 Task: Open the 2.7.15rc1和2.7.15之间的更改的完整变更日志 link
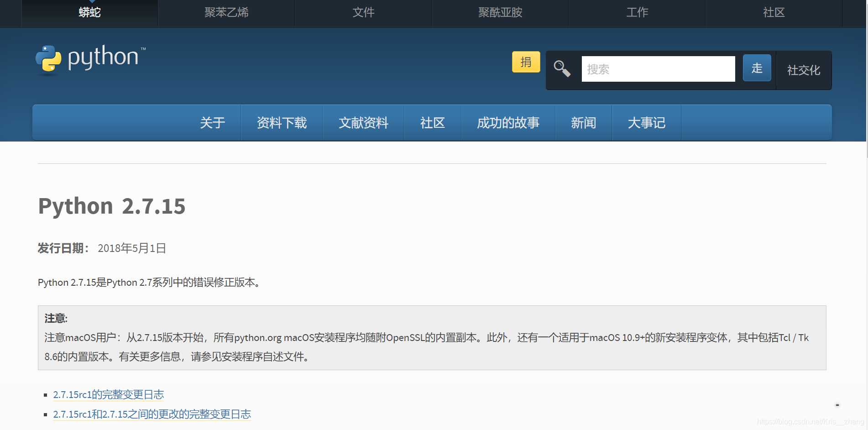pos(152,414)
